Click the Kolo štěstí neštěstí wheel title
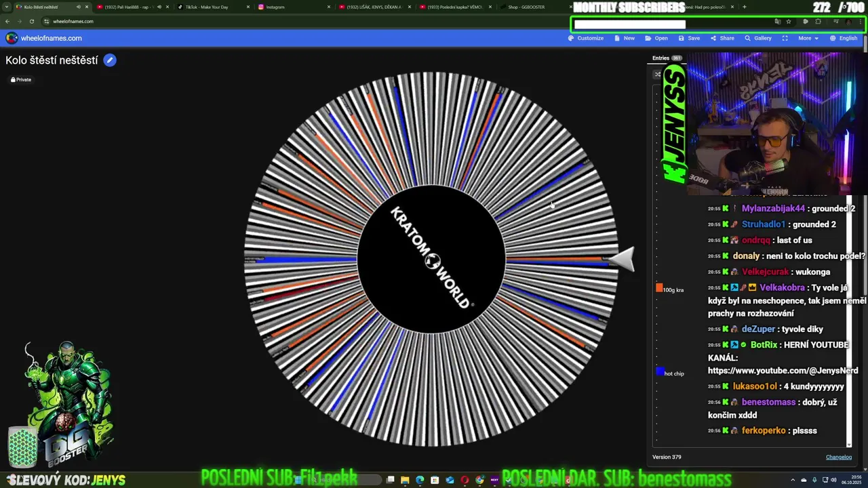The width and height of the screenshot is (868, 488). (x=52, y=60)
